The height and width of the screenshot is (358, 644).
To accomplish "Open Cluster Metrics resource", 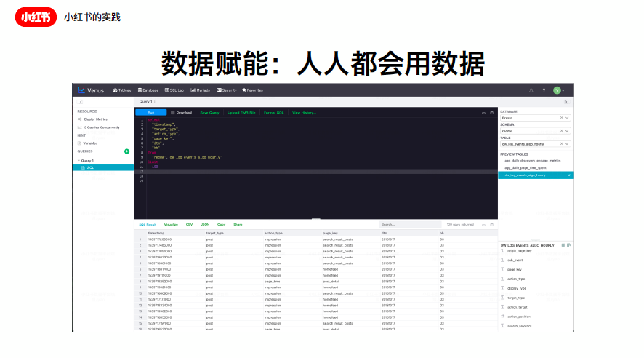I will (x=93, y=119).
